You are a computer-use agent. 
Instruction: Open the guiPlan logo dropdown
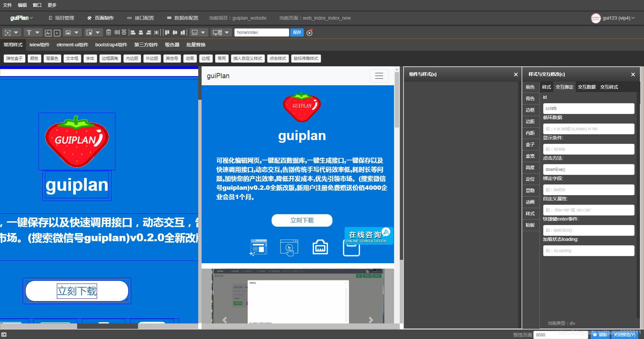click(x=22, y=18)
